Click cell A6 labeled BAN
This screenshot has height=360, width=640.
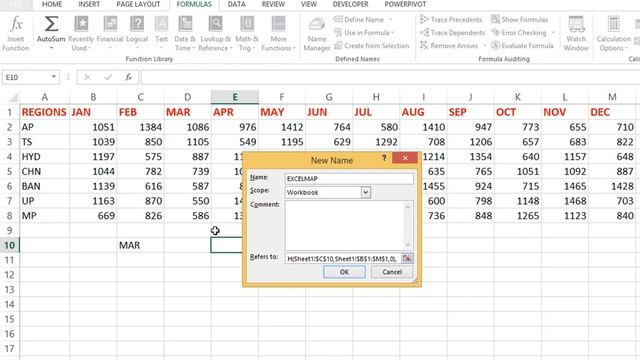(44, 186)
